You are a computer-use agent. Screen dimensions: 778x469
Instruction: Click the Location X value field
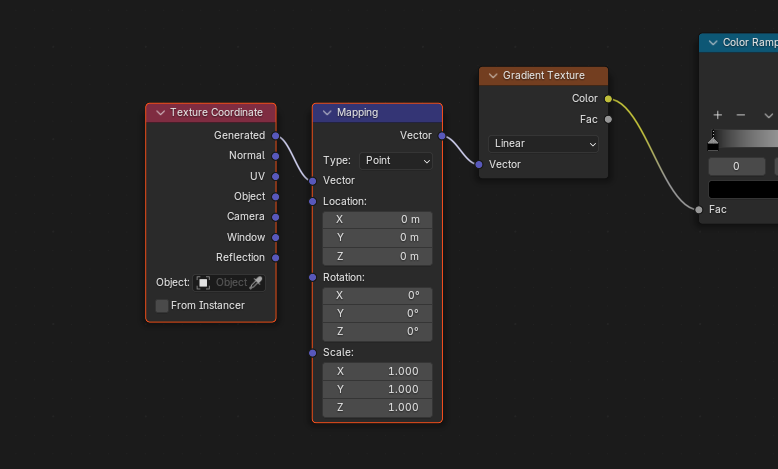(377, 219)
